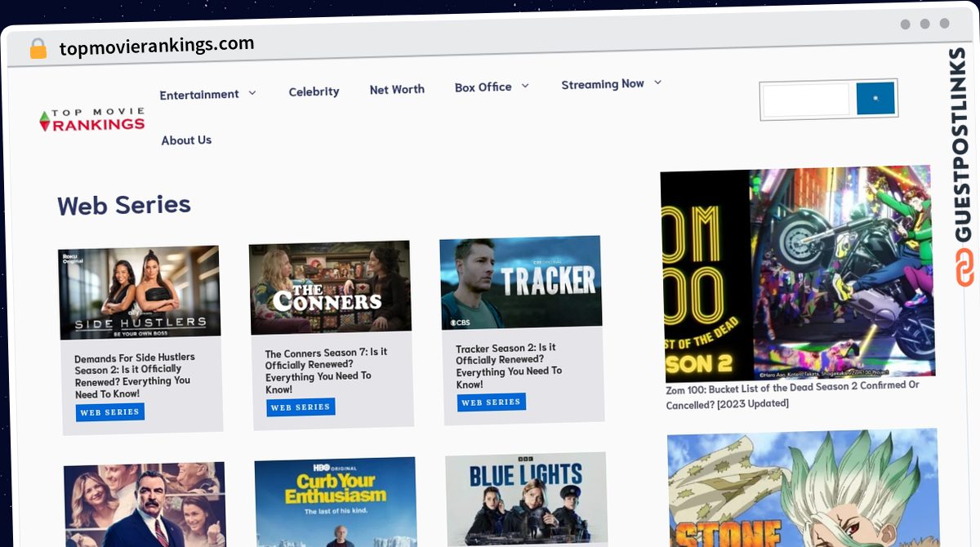The height and width of the screenshot is (547, 980).
Task: Click Web Series tag under Side Hustlers
Action: click(109, 412)
